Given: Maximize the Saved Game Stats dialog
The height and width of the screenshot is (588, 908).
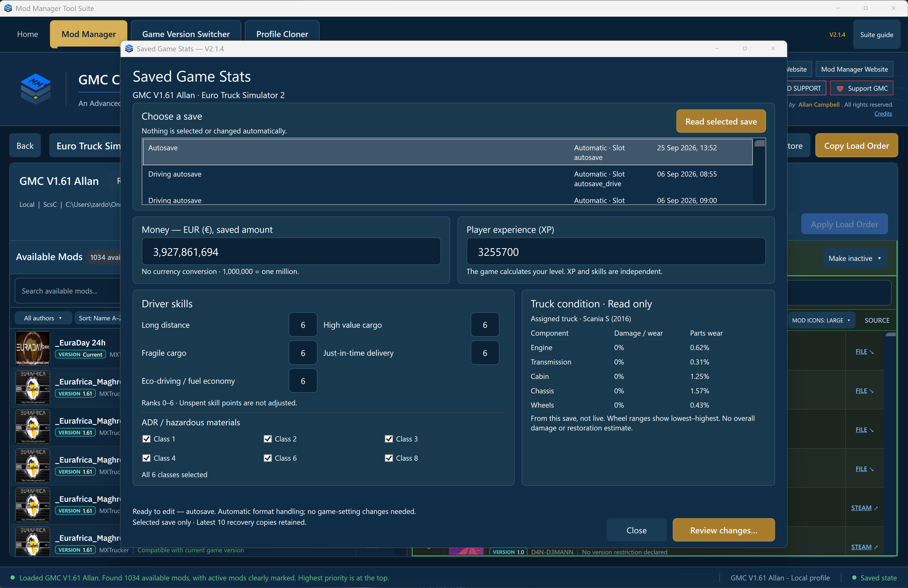Looking at the screenshot, I should pos(745,48).
